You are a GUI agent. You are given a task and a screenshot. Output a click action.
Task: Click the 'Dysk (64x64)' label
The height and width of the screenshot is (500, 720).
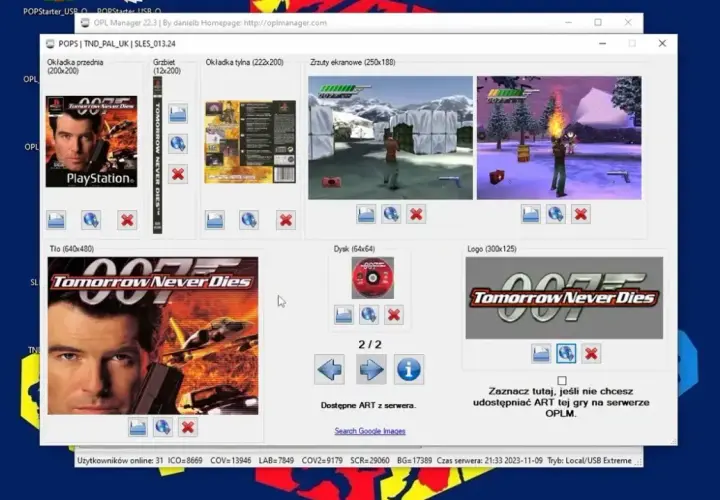pyautogui.click(x=354, y=249)
